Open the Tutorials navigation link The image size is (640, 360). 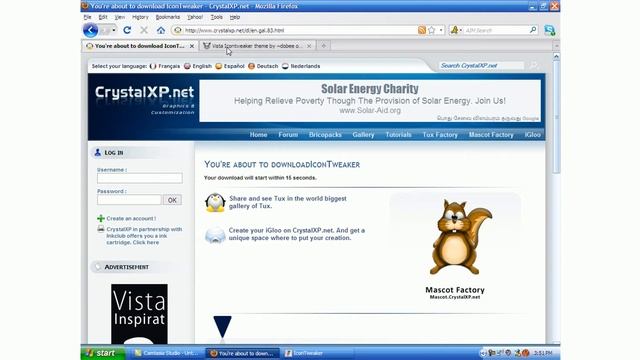(x=398, y=135)
